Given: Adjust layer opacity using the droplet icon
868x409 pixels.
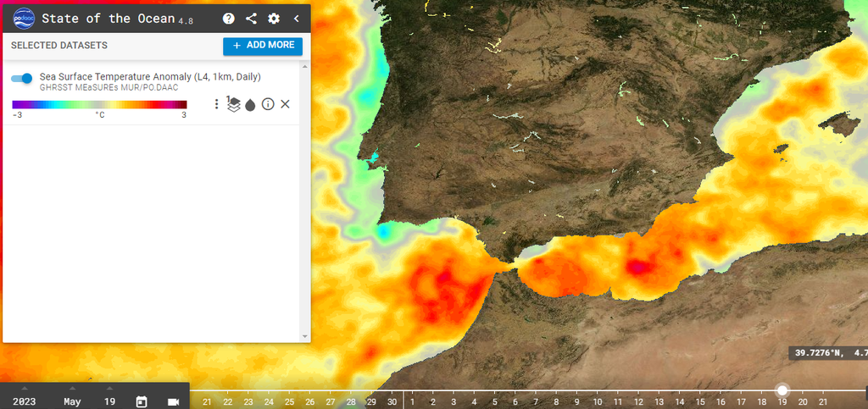Looking at the screenshot, I should [x=250, y=105].
